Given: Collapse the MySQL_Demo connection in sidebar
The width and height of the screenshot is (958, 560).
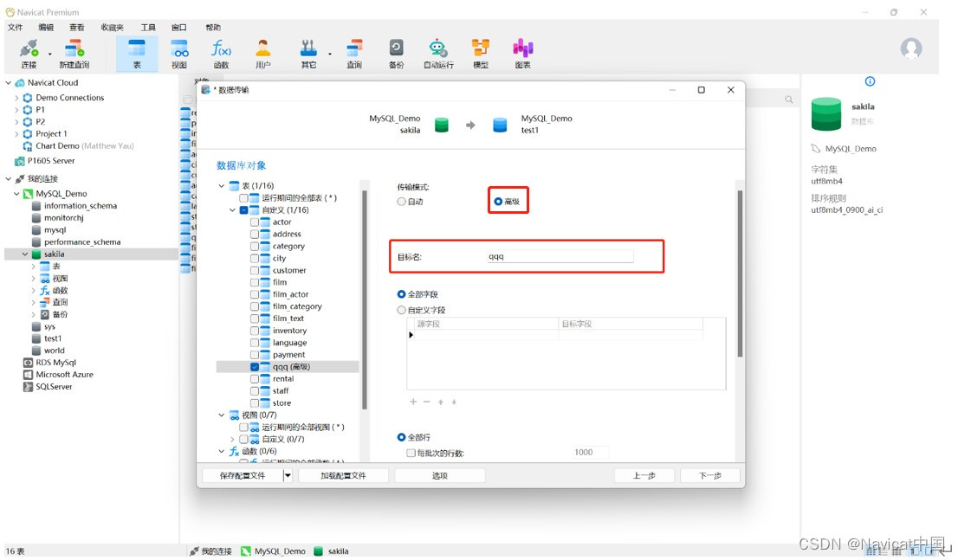Looking at the screenshot, I should 16,194.
